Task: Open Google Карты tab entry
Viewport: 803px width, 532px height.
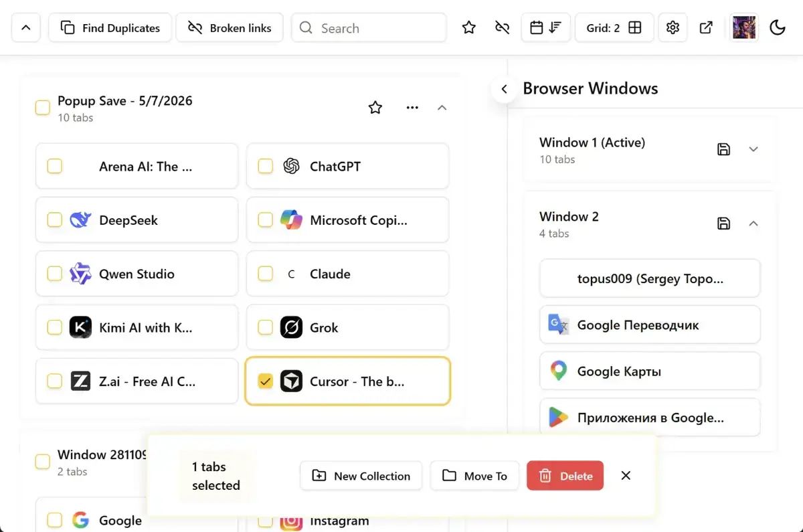Action: pos(650,371)
